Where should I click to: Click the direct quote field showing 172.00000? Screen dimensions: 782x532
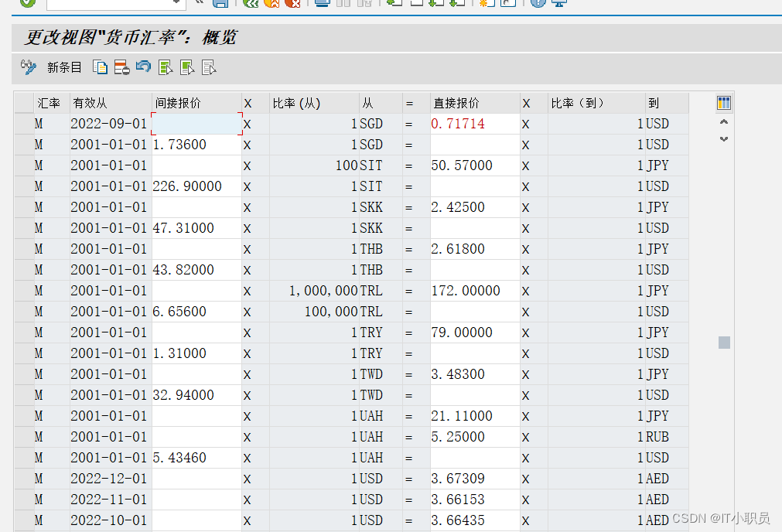pos(475,292)
